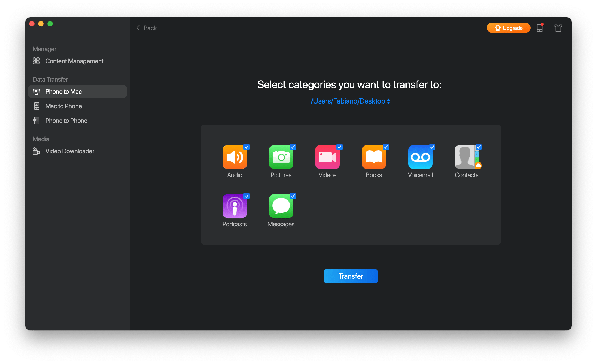Click the Messages label text
Viewport: 597px width, 364px height.
pos(281,224)
